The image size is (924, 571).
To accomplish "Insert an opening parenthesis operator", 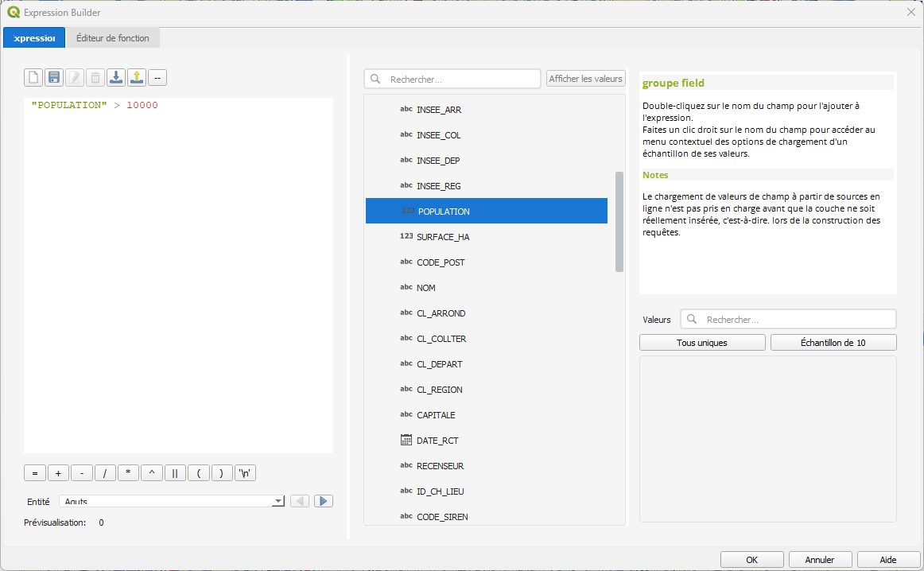I will coord(198,472).
